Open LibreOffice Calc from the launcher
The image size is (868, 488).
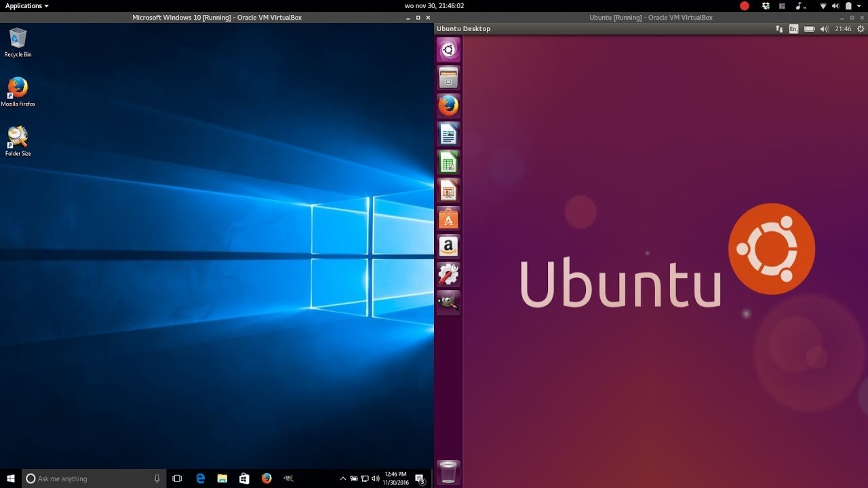click(448, 163)
